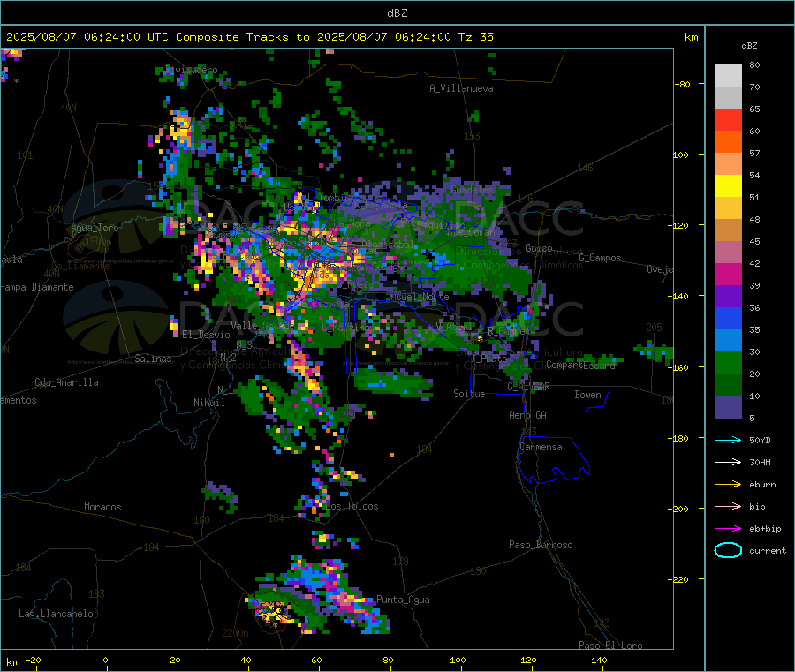
Task: Click the 'Lag.Llancanelo' map label
Action: point(56,614)
